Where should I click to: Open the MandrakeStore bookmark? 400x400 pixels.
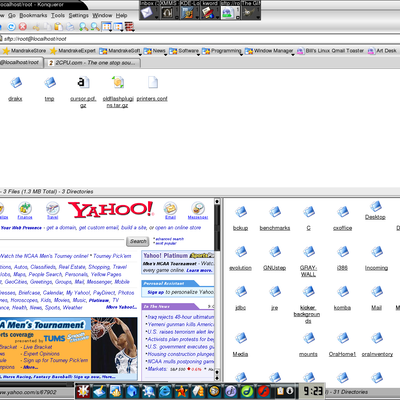[24, 51]
